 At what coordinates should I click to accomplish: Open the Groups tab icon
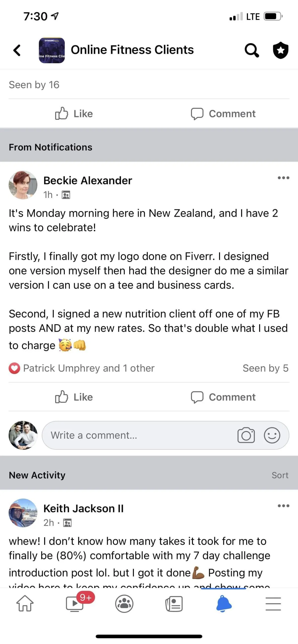[124, 604]
